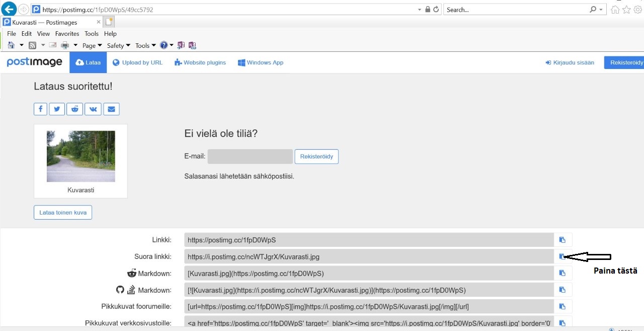Select the Lataa upload tab

(x=88, y=62)
